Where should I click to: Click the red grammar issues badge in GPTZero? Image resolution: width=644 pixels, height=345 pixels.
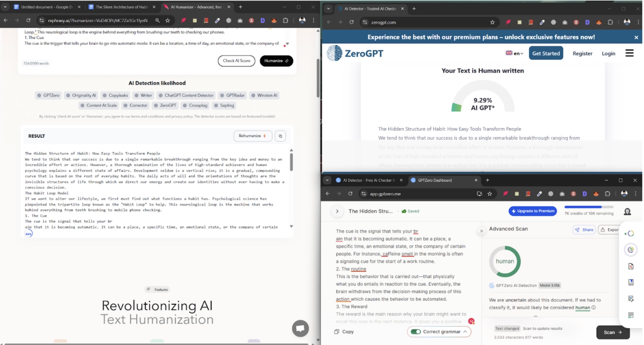tap(471, 321)
